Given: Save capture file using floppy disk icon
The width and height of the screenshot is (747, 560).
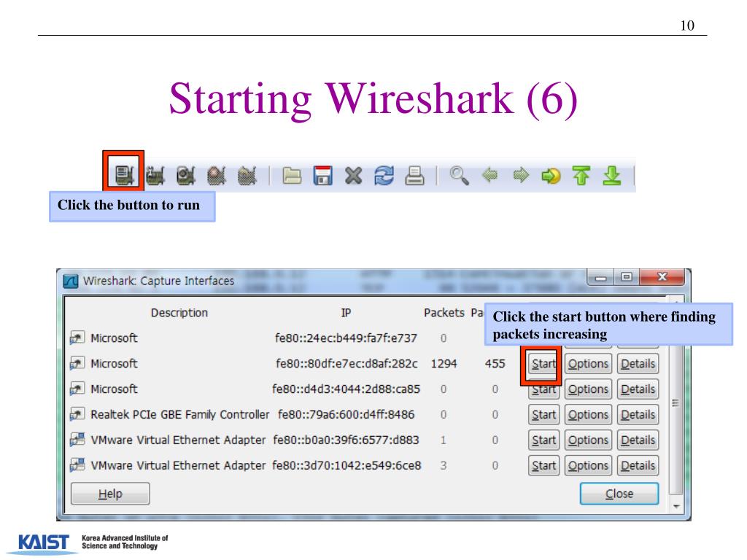Looking at the screenshot, I should pyautogui.click(x=322, y=176).
